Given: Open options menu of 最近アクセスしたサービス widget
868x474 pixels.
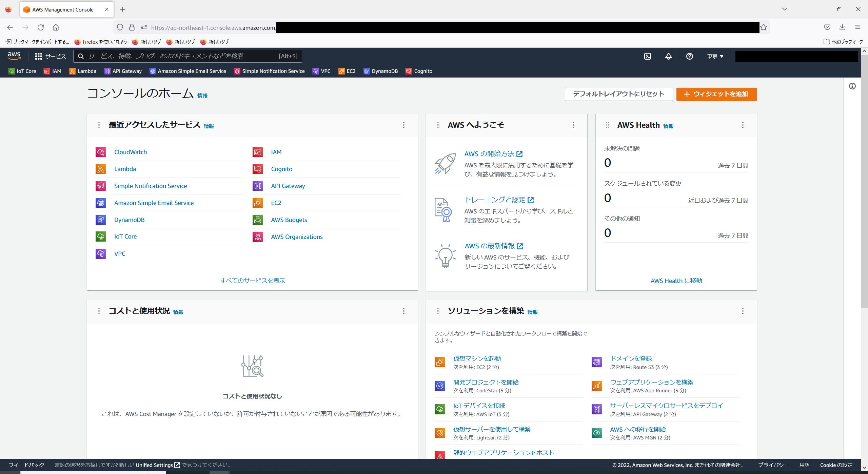Looking at the screenshot, I should pos(403,125).
